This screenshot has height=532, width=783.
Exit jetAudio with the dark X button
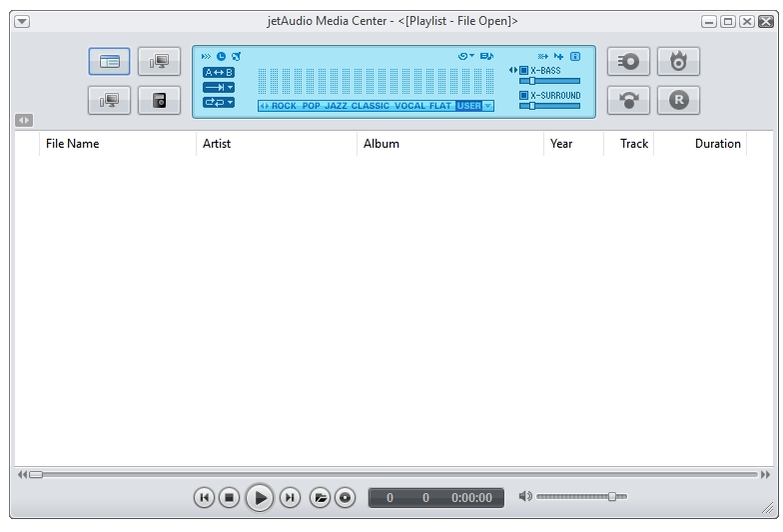point(765,22)
